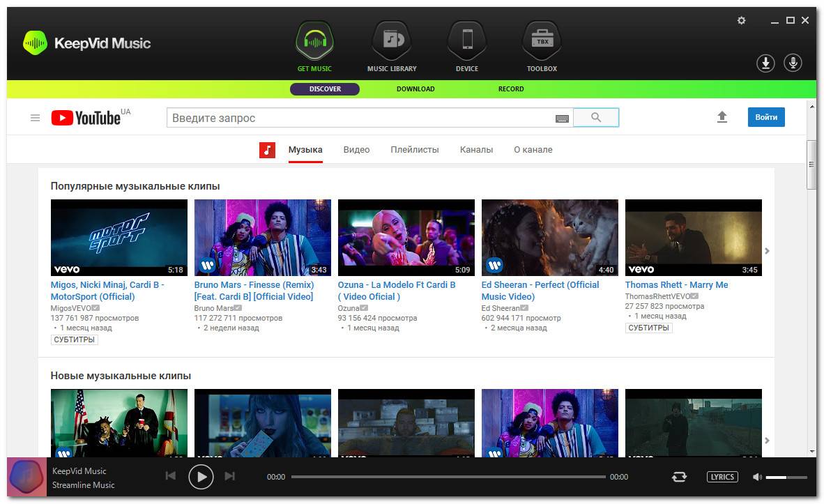Click the La Modelo video thumbnail
This screenshot has width=824, height=504.
(406, 238)
